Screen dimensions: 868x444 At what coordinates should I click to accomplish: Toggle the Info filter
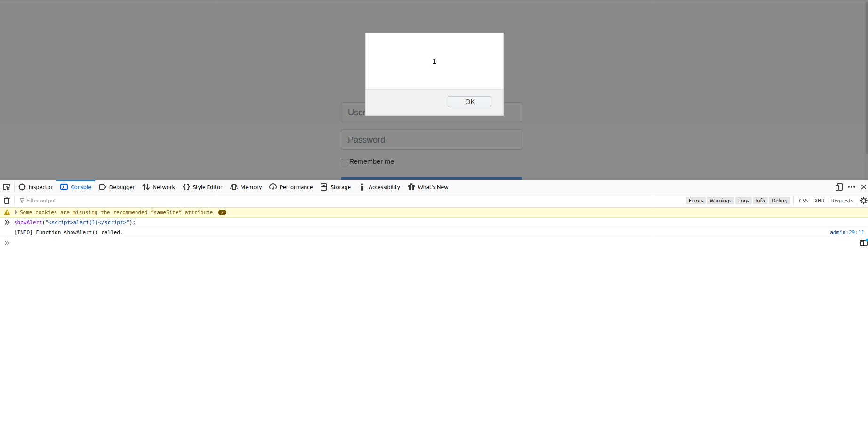coord(760,201)
